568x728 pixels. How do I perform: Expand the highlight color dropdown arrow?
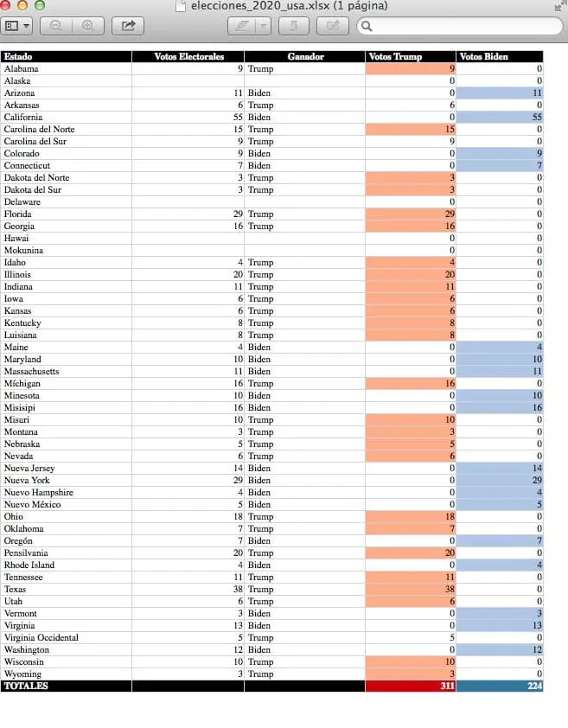263,26
